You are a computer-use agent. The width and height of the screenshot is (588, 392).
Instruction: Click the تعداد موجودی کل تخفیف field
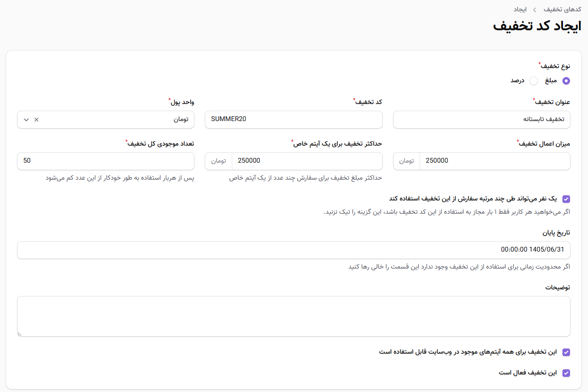(x=105, y=161)
